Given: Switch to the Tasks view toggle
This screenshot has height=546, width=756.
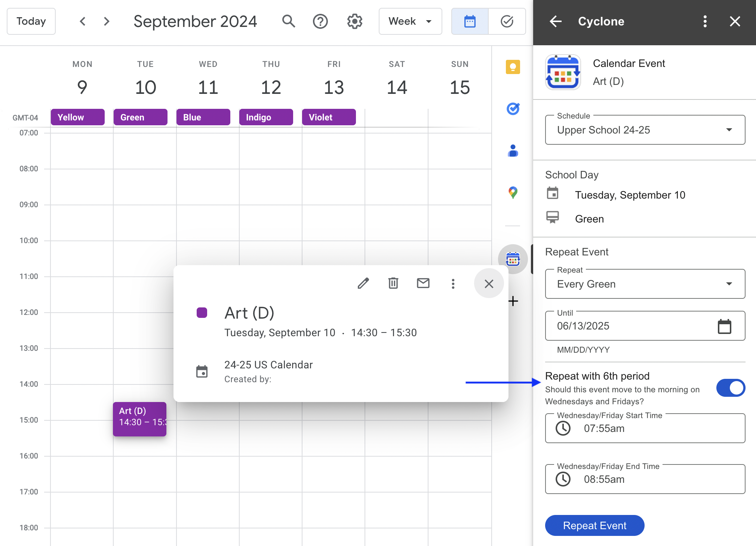Looking at the screenshot, I should (507, 21).
